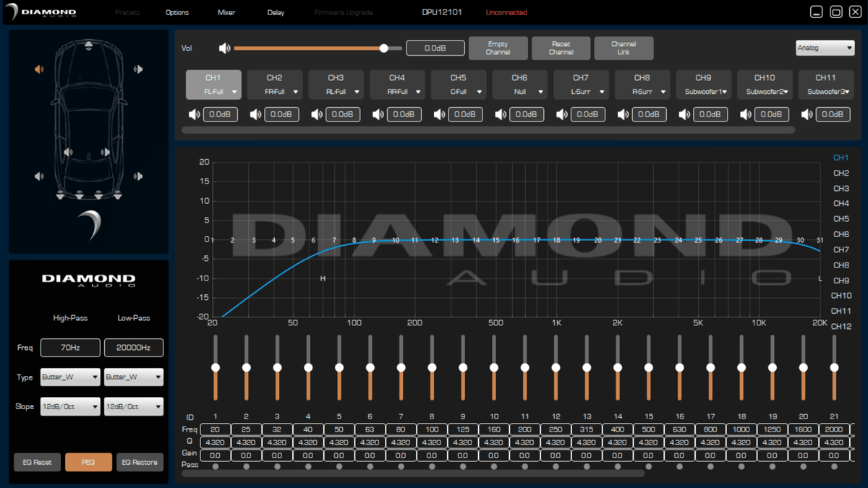Mute CH6 using its speaker icon
This screenshot has height=488, width=868.
pyautogui.click(x=501, y=114)
